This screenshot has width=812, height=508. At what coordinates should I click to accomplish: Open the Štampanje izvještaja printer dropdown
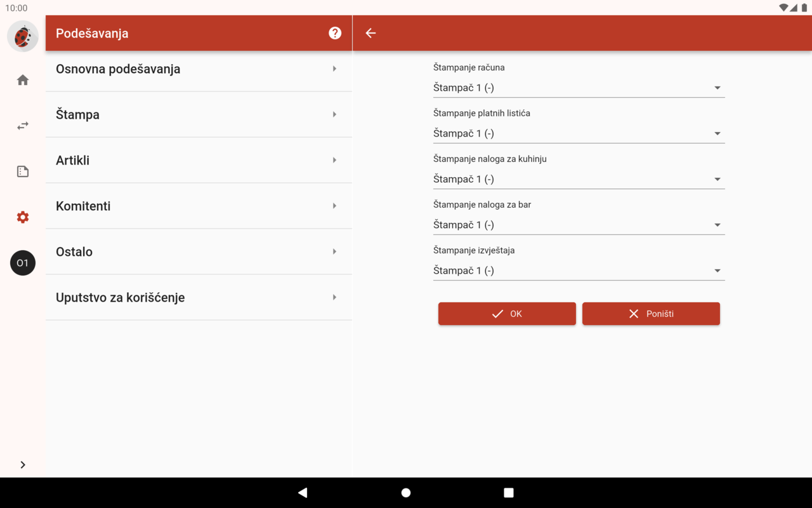point(579,271)
